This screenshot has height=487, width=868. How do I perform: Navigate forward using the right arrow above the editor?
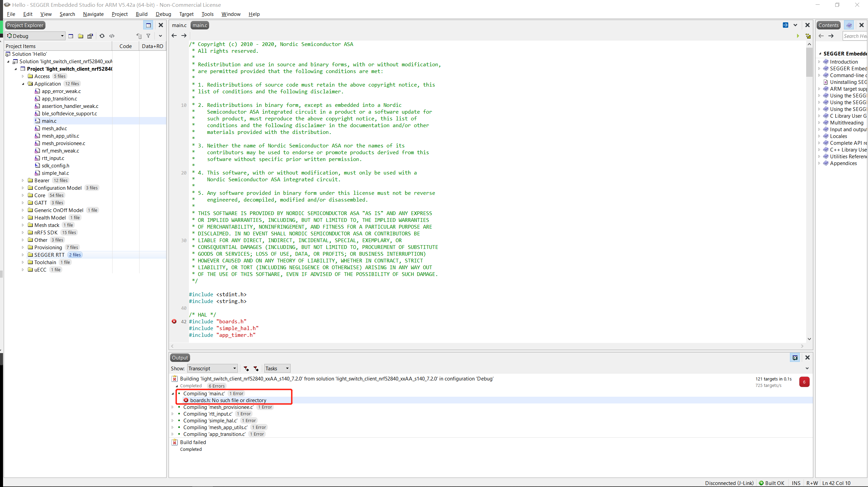[x=184, y=36]
